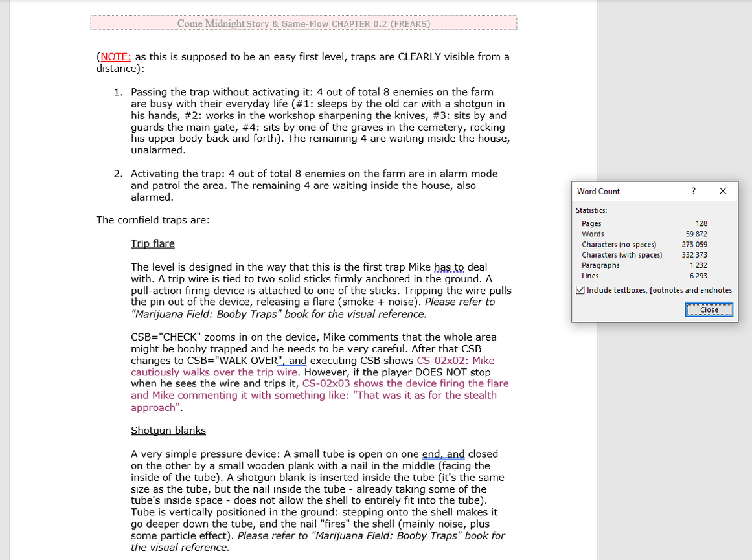752x560 pixels.
Task: Click the Come Midnight chapter header text
Action: (x=303, y=23)
